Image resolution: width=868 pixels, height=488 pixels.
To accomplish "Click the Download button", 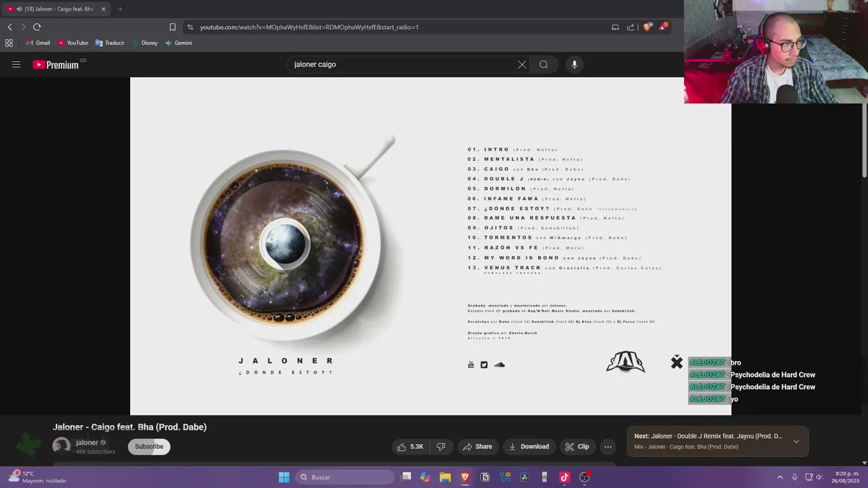I will click(529, 447).
